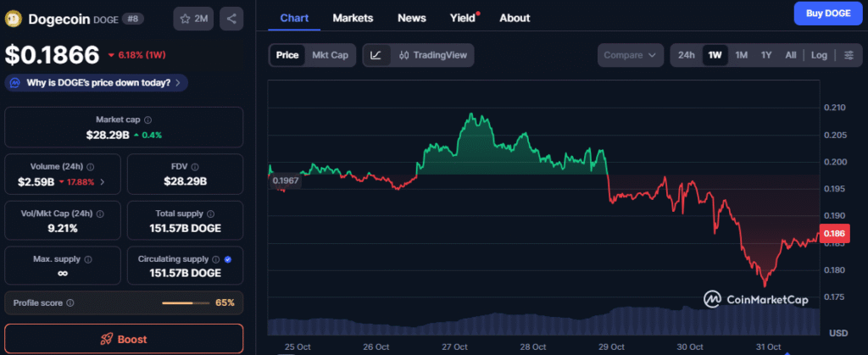This screenshot has height=355, width=868.
Task: Open the Compare dropdown
Action: click(x=629, y=55)
